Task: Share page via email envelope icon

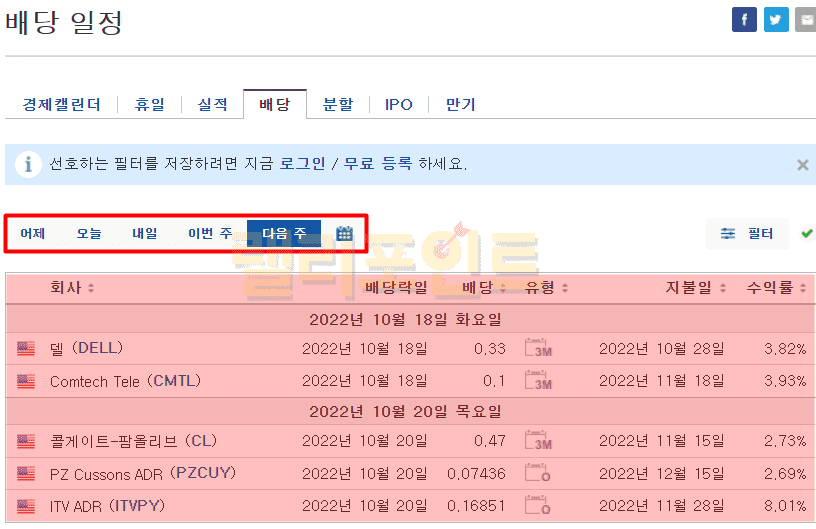Action: click(x=806, y=20)
